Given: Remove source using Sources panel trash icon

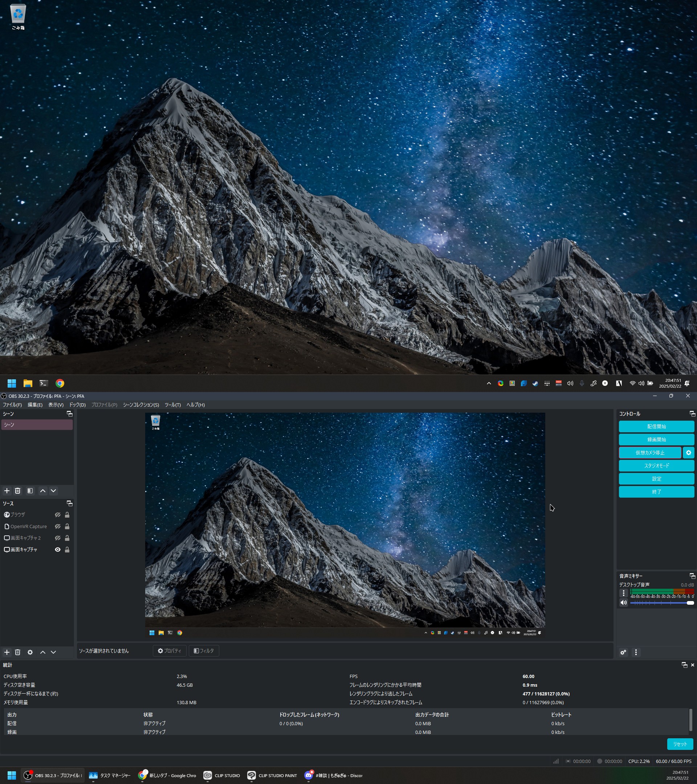Looking at the screenshot, I should (18, 652).
